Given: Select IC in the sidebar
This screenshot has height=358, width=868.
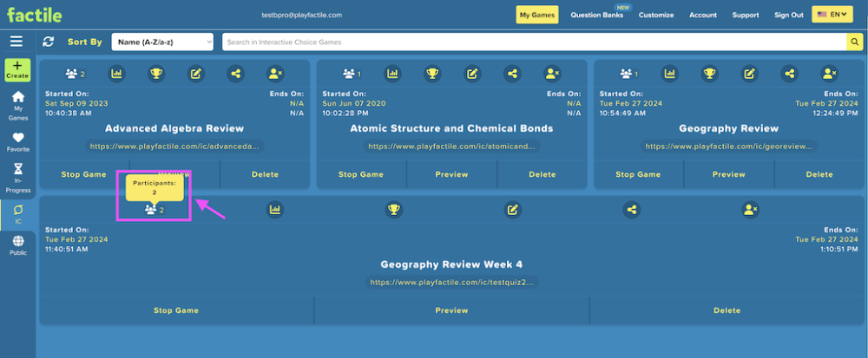Looking at the screenshot, I should pyautogui.click(x=17, y=215).
